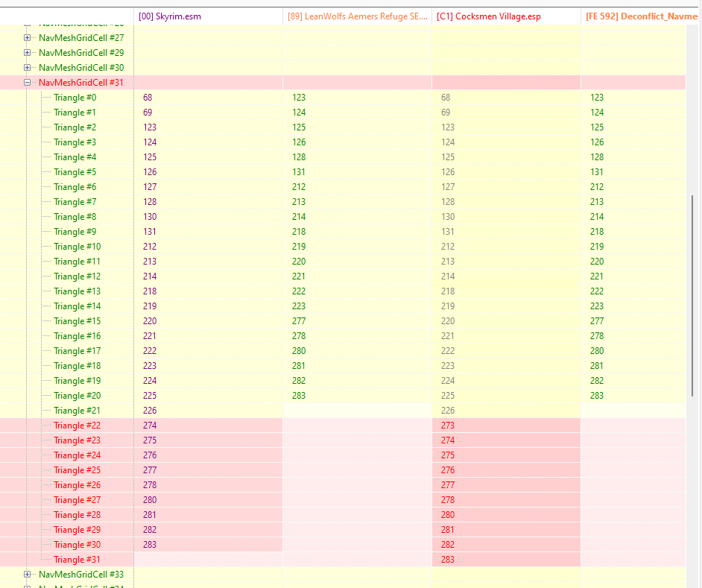The image size is (702, 588).
Task: Expand NavMeshGridCell #29 node
Action: (x=28, y=53)
